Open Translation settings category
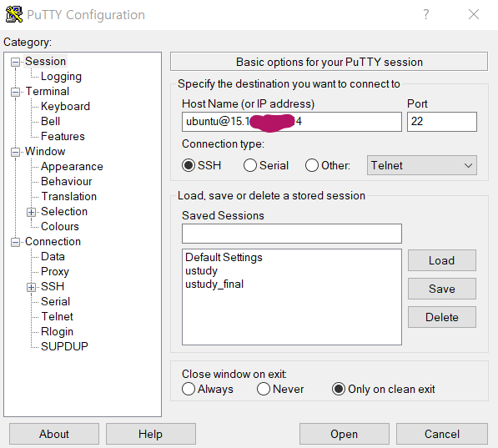The image size is (498, 448). (69, 196)
